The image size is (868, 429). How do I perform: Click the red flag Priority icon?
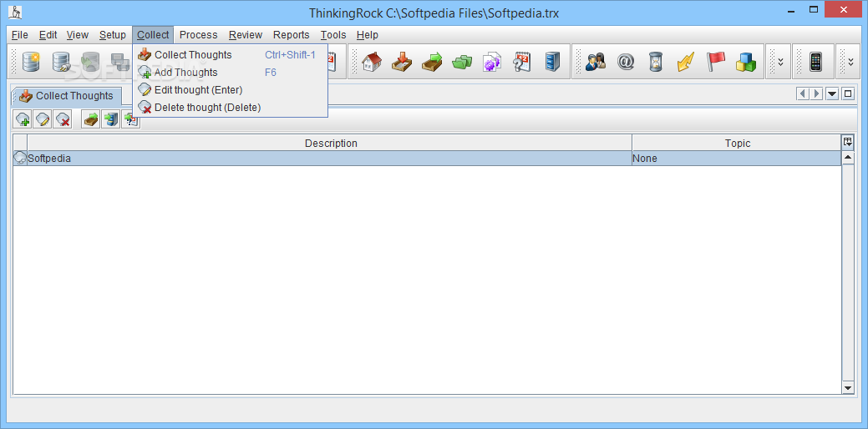pos(715,62)
